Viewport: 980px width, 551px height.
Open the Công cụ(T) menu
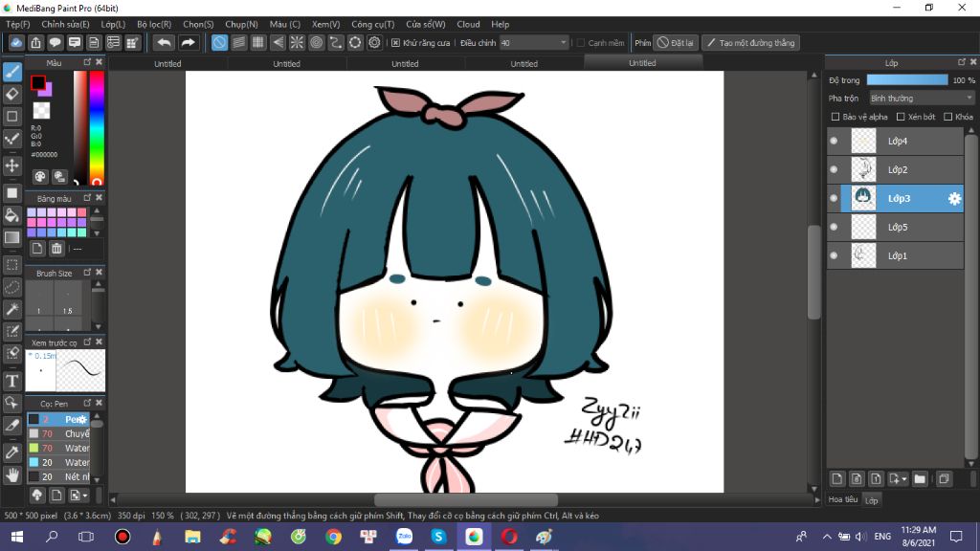coord(372,24)
